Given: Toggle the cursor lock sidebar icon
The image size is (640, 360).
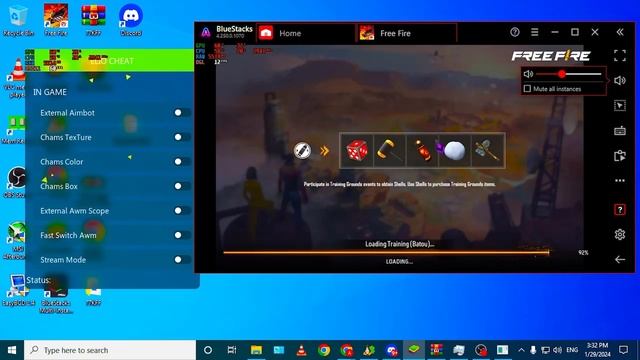Looking at the screenshot, I should pos(620,106).
